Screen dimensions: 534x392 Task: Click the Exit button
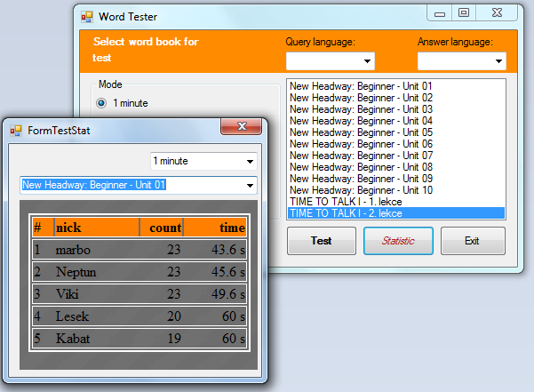(x=472, y=241)
